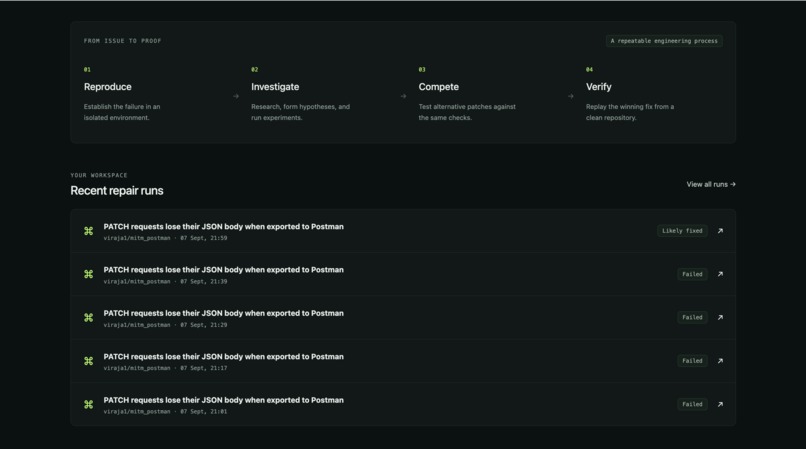The image size is (806, 449).
Task: Click the 'Replay the winning fix' description
Action: pos(630,112)
